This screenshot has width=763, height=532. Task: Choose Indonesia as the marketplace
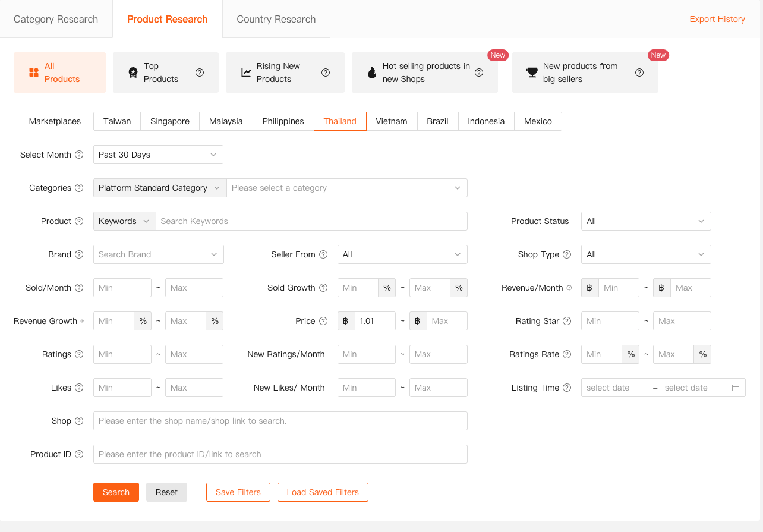click(485, 121)
